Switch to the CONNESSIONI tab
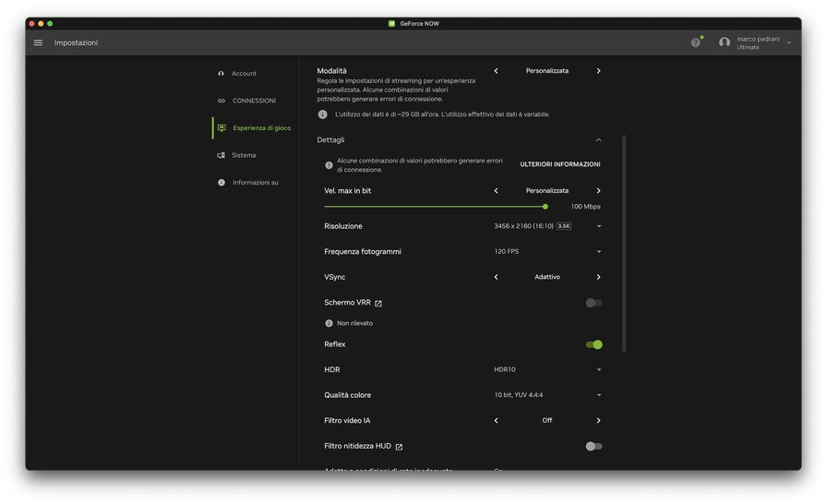827x504 pixels. point(253,101)
